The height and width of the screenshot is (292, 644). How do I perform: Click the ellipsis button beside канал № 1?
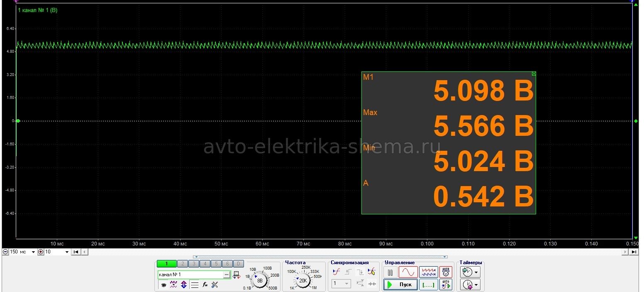coord(227,275)
